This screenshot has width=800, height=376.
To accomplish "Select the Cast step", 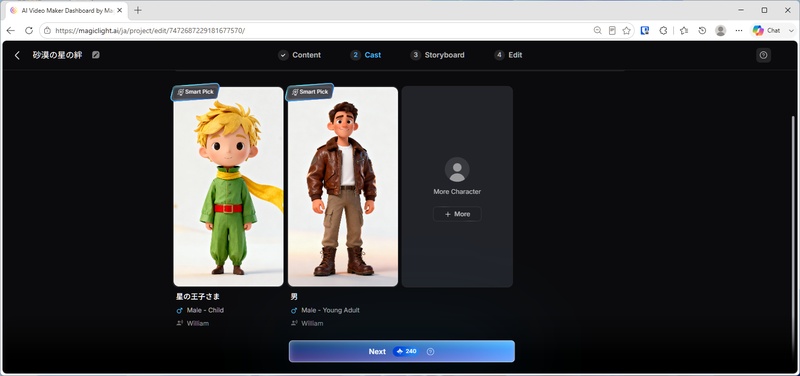I will point(366,55).
